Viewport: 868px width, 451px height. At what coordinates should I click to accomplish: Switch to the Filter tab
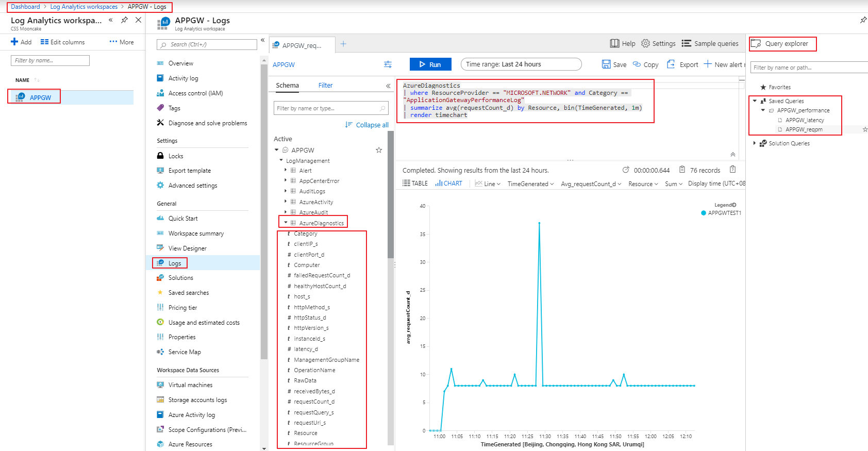click(x=325, y=86)
